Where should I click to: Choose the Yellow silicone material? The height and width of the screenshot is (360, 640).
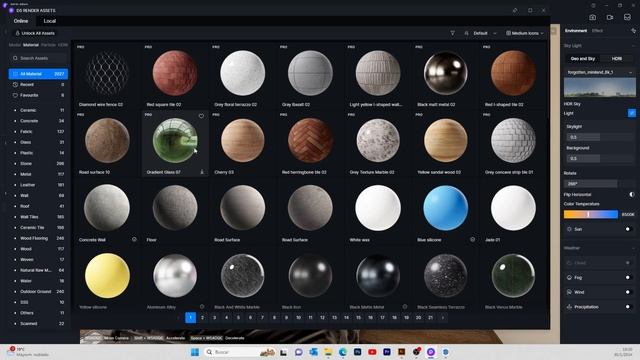click(107, 276)
